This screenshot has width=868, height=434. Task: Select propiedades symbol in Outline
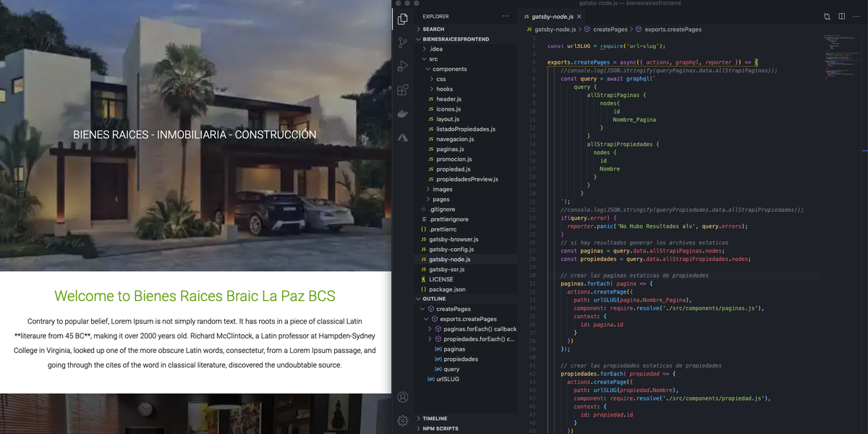467,359
